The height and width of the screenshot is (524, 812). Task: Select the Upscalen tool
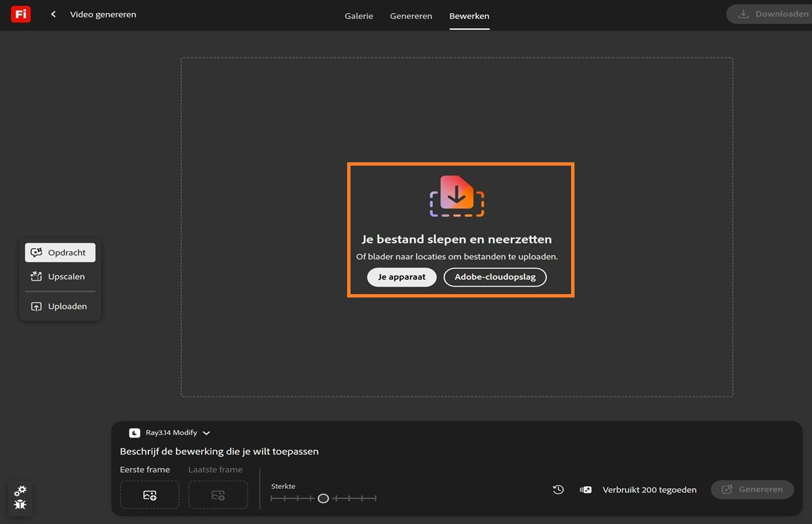(x=60, y=276)
